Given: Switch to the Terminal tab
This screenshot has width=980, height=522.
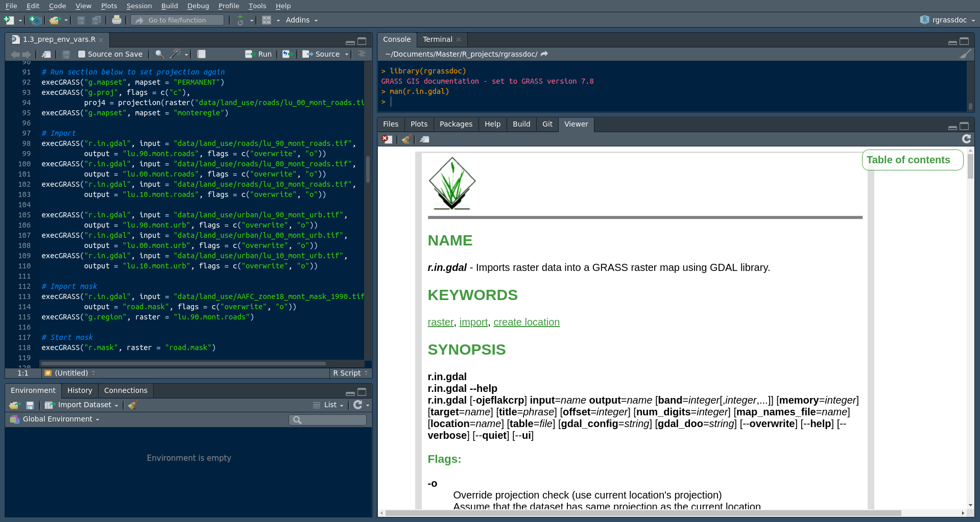Looking at the screenshot, I should click(437, 39).
